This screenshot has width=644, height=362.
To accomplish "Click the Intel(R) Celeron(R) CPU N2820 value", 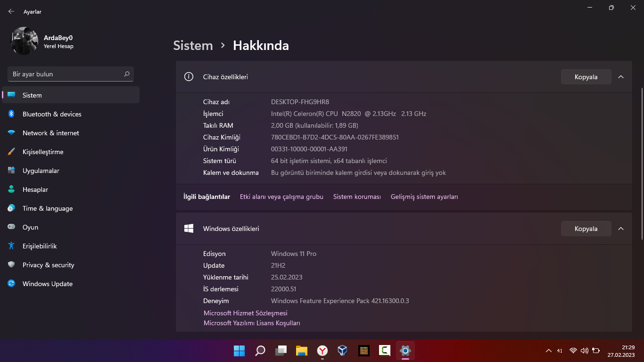I will tap(348, 114).
